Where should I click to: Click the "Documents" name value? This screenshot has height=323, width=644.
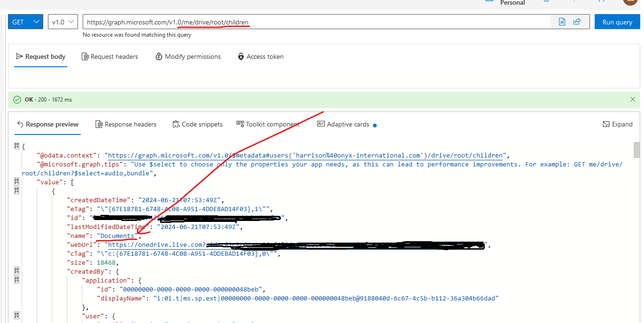[x=117, y=236]
